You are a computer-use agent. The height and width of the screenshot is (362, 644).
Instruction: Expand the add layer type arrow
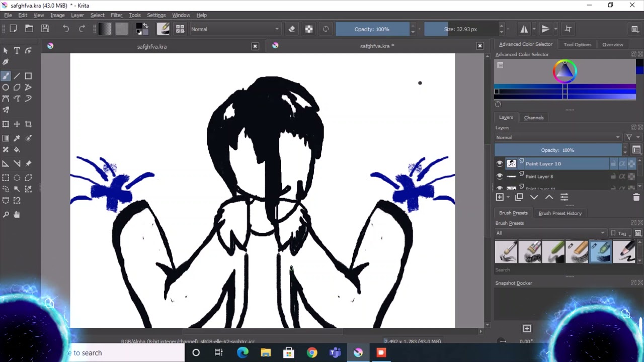pyautogui.click(x=508, y=197)
